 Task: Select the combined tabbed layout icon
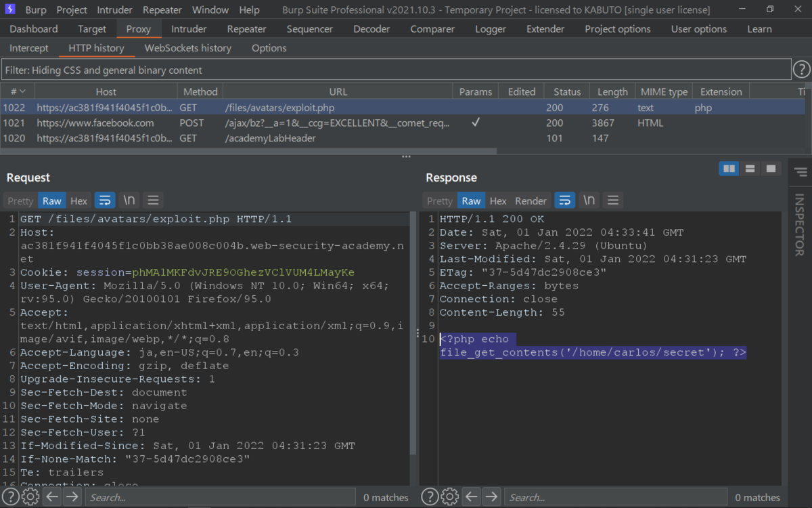pos(770,169)
